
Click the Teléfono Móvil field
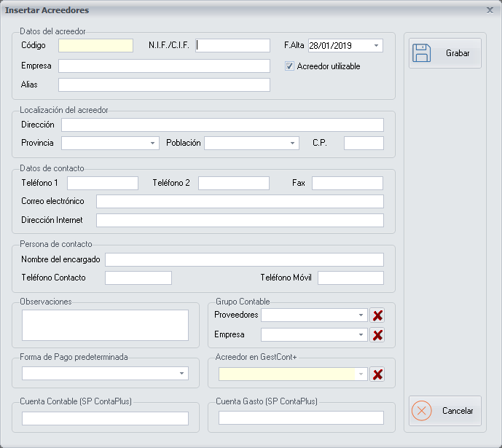click(350, 278)
